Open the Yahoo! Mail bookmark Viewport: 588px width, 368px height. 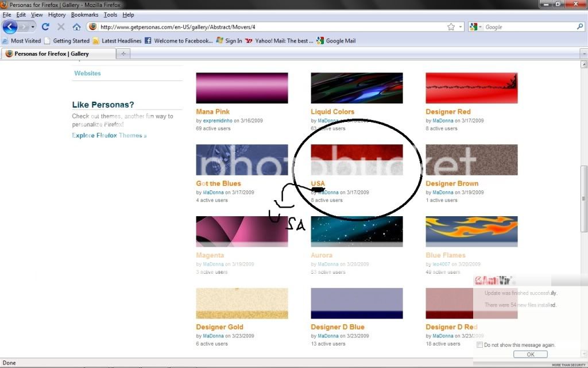[279, 41]
